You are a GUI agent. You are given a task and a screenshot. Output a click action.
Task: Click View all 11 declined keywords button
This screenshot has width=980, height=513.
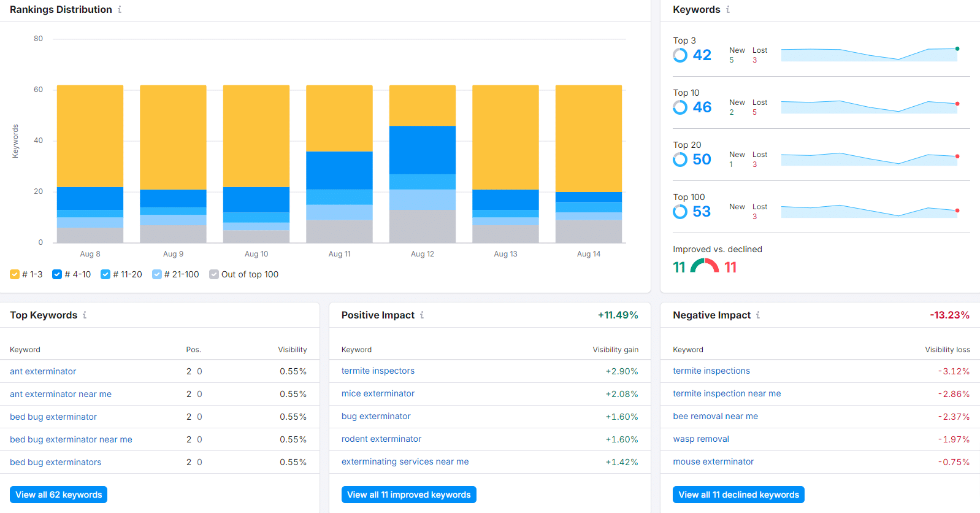pyautogui.click(x=738, y=495)
